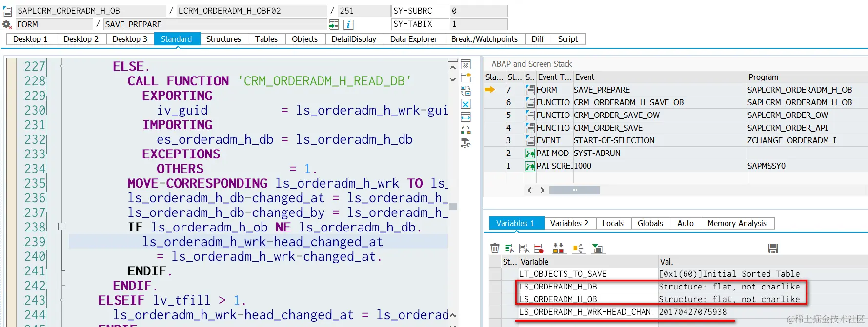Click the SY-TABIX value field
The image size is (868, 327).
click(x=479, y=24)
